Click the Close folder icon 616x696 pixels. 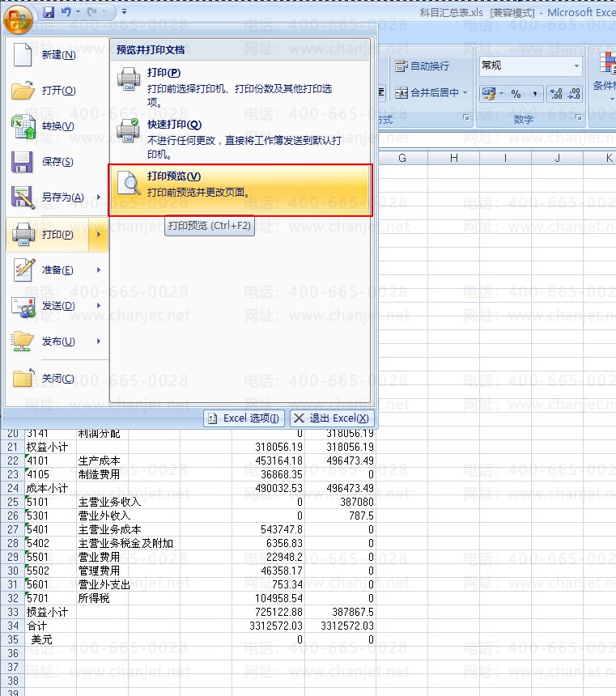(x=23, y=378)
